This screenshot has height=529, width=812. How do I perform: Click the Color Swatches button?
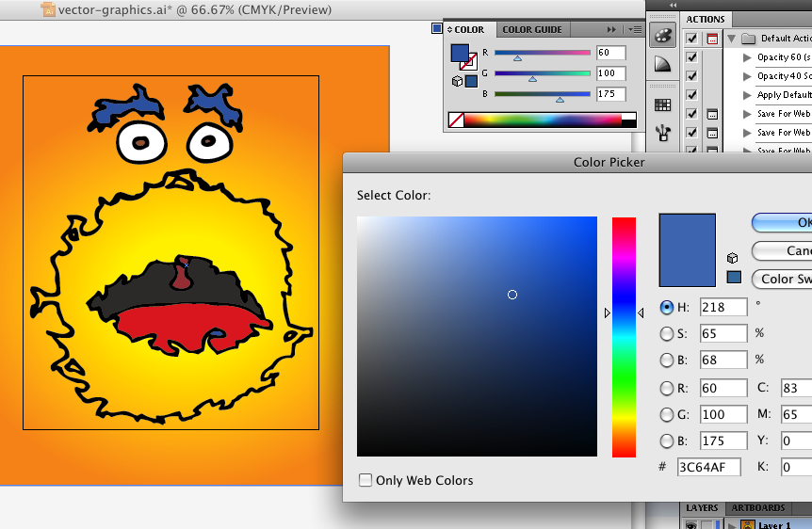[781, 279]
